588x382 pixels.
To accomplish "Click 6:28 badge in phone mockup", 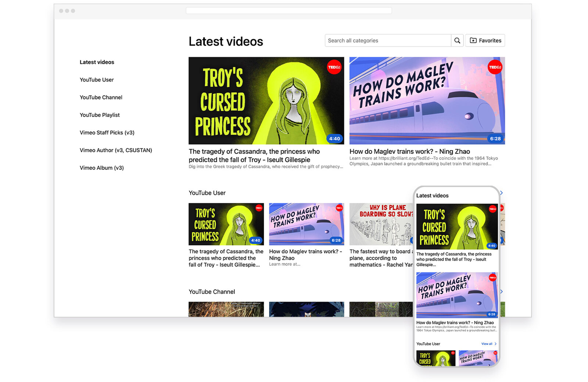I will click(492, 314).
